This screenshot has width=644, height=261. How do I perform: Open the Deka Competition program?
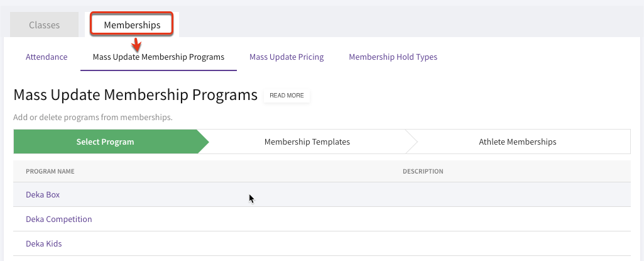(x=58, y=219)
